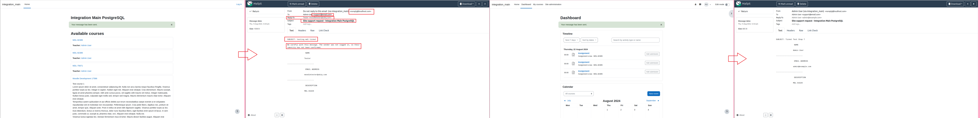
Task: Open About link in 'testing mdl ticket' Mailpit footer
Action: click(x=252, y=115)
